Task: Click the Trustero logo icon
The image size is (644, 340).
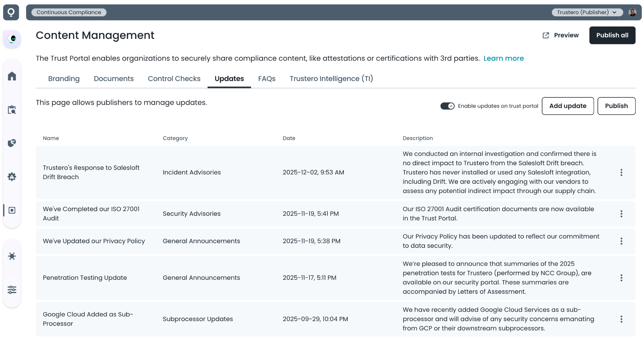Action: click(11, 12)
